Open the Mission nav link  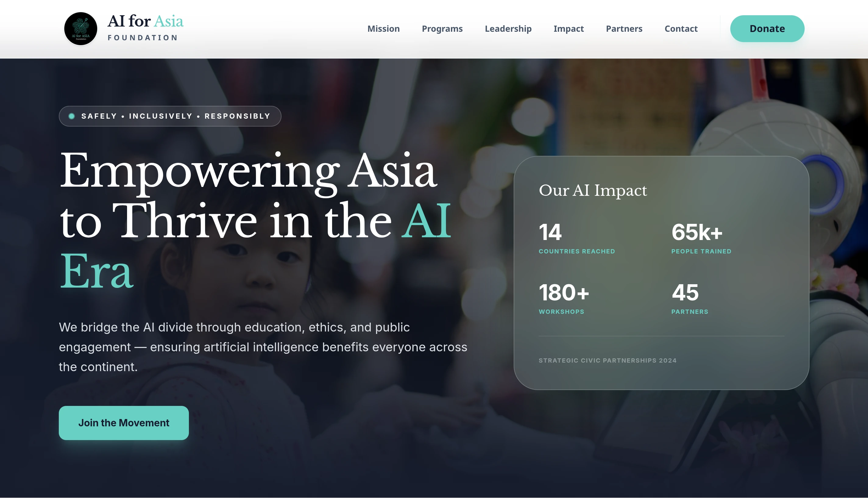[383, 29]
